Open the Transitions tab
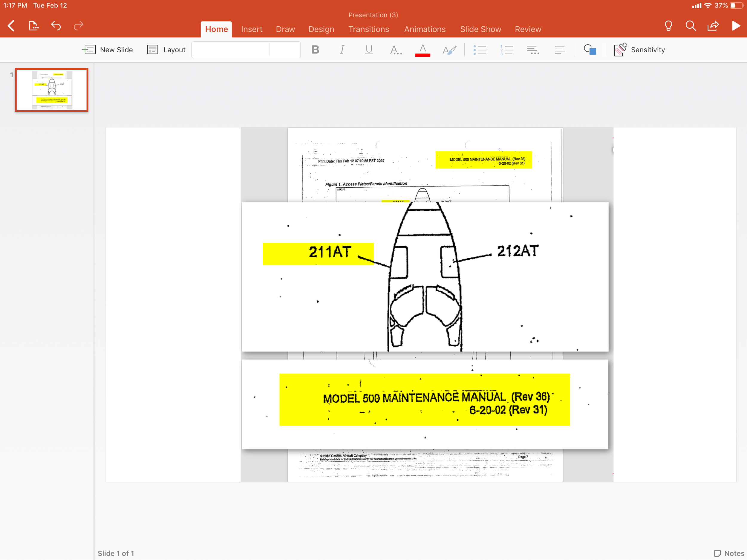747x560 pixels. coord(369,29)
